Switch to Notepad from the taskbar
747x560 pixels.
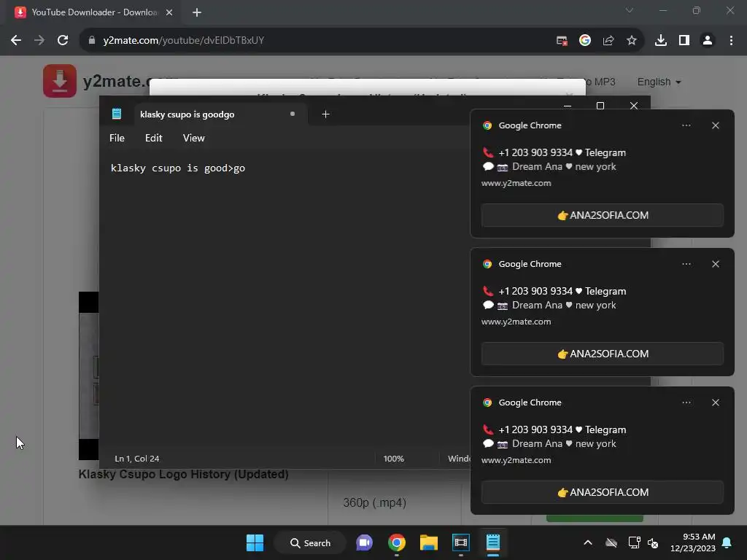click(492, 542)
